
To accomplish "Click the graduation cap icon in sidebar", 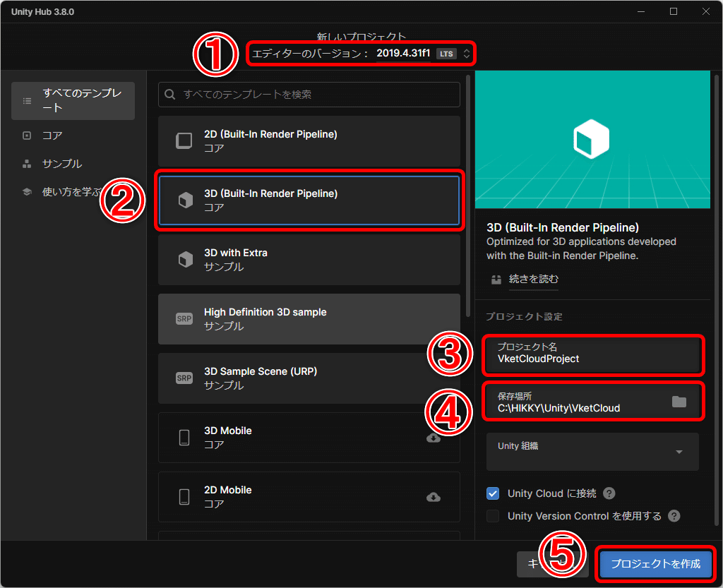I will click(27, 192).
